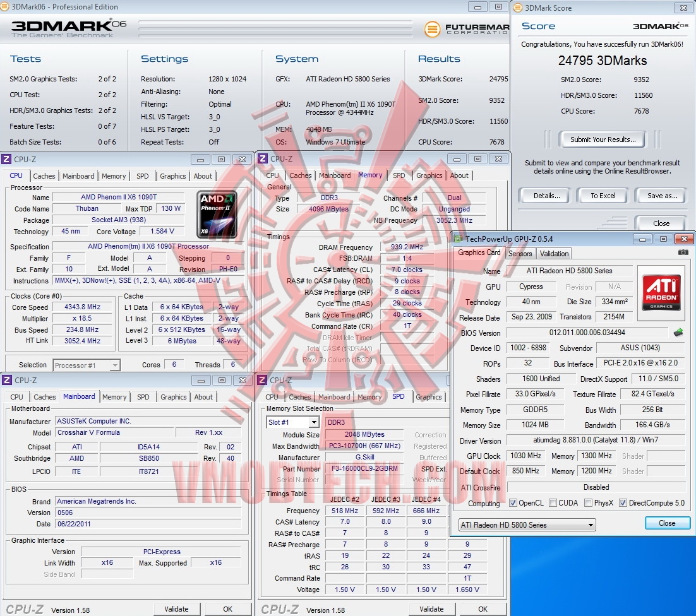This screenshot has height=616, width=696.
Task: Click top-left CPU-Z window title icon
Action: click(x=6, y=159)
